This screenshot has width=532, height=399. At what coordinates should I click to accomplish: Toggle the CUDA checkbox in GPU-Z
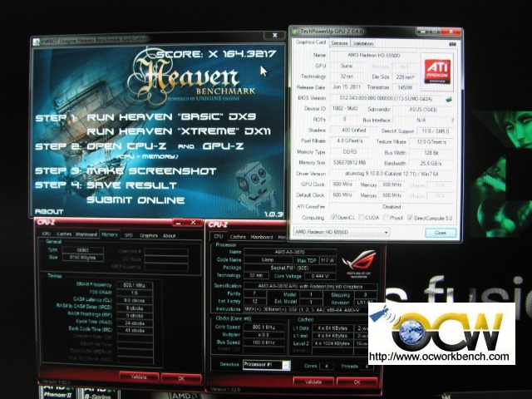362,218
